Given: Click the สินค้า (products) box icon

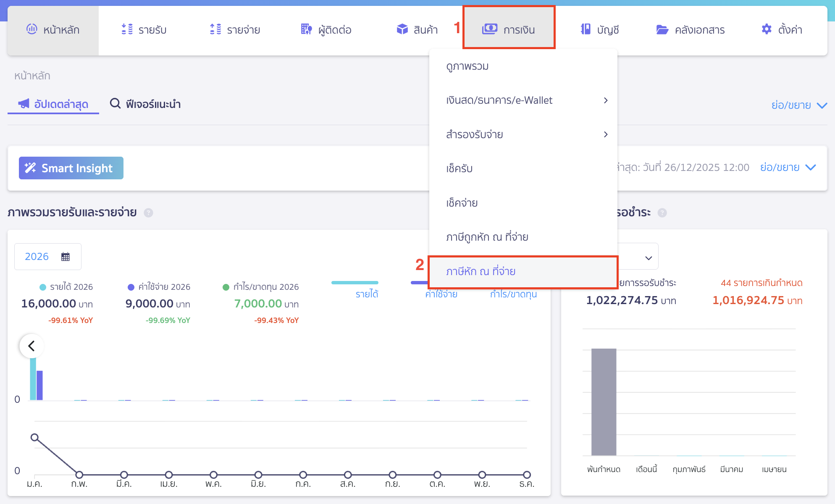Looking at the screenshot, I should coord(402,29).
